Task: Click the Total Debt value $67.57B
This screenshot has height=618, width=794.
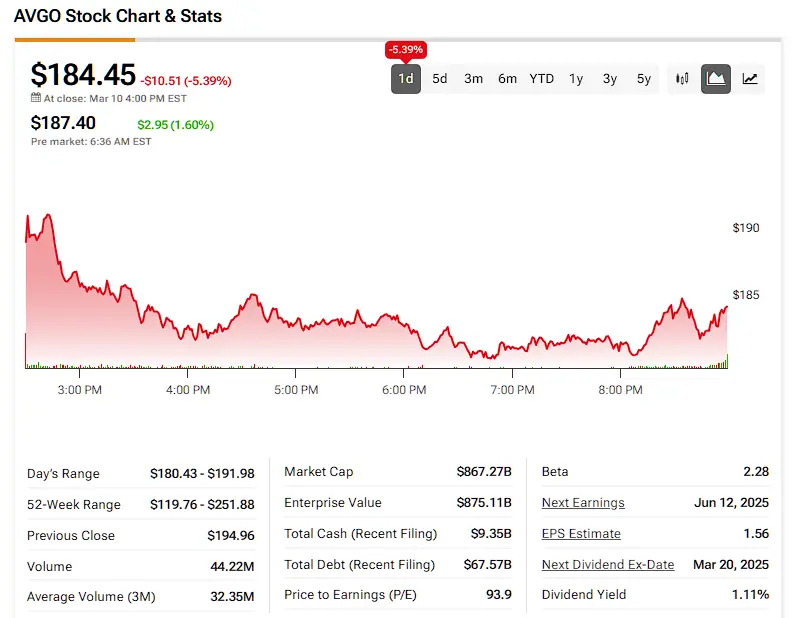Action: click(x=488, y=564)
